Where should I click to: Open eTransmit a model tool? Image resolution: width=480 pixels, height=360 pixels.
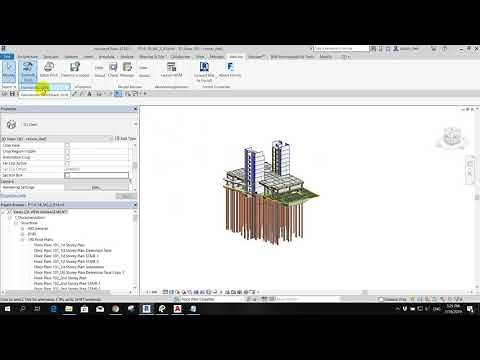click(x=75, y=70)
